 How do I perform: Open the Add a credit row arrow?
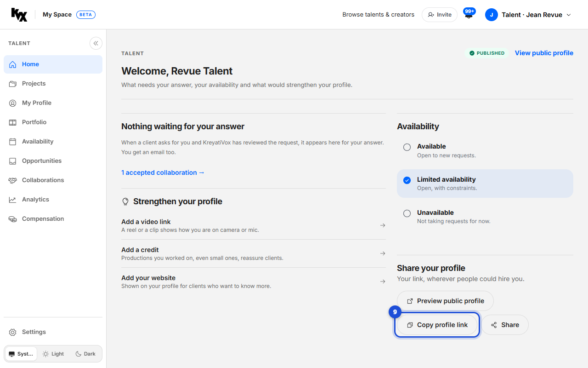[383, 253]
